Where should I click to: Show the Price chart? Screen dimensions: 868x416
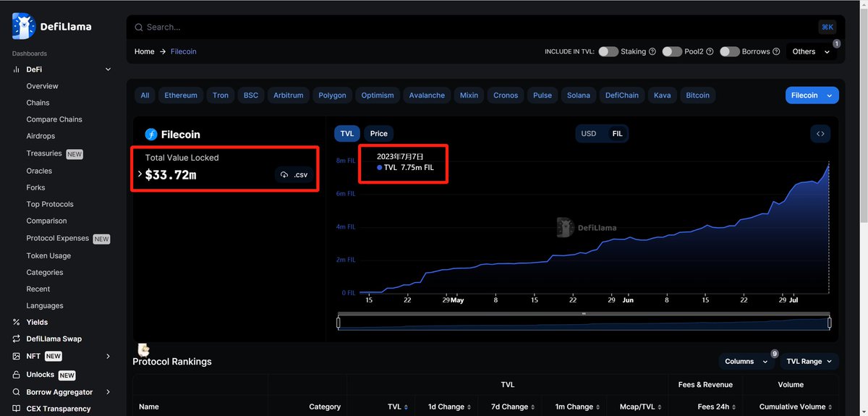pos(379,134)
